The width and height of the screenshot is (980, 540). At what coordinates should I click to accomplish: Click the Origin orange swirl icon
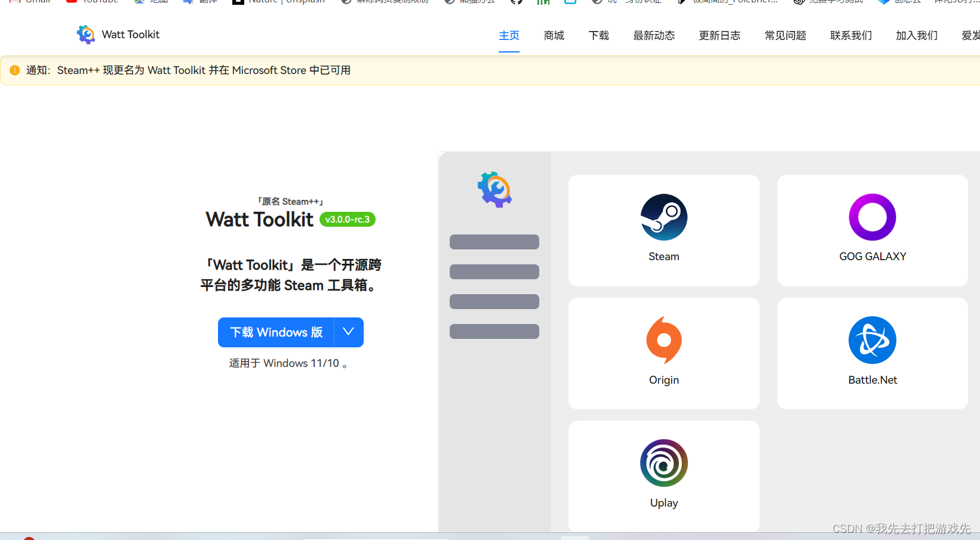pyautogui.click(x=663, y=340)
